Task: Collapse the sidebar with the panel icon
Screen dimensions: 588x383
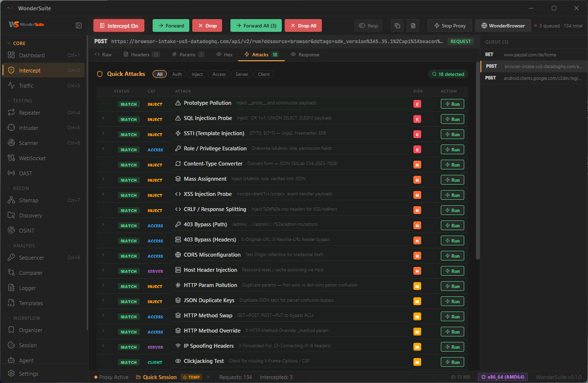Action: tap(79, 25)
